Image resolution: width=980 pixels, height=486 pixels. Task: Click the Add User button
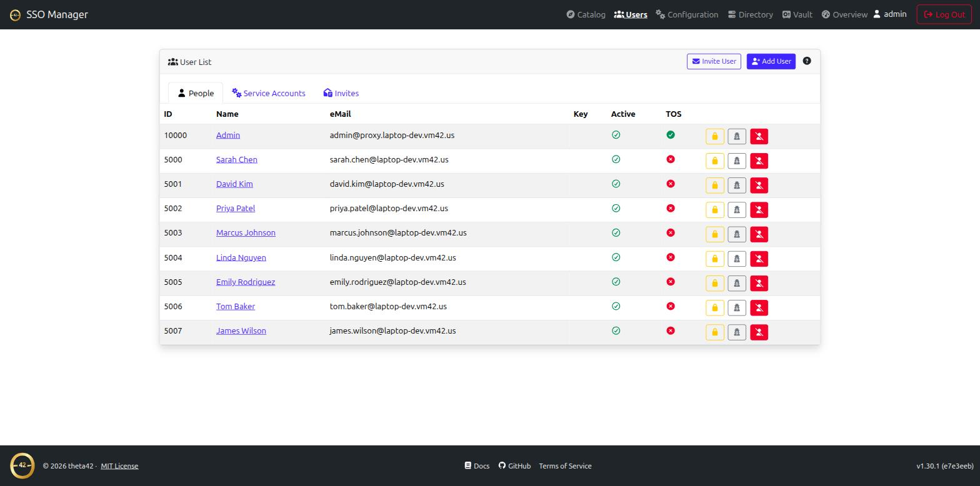click(771, 61)
